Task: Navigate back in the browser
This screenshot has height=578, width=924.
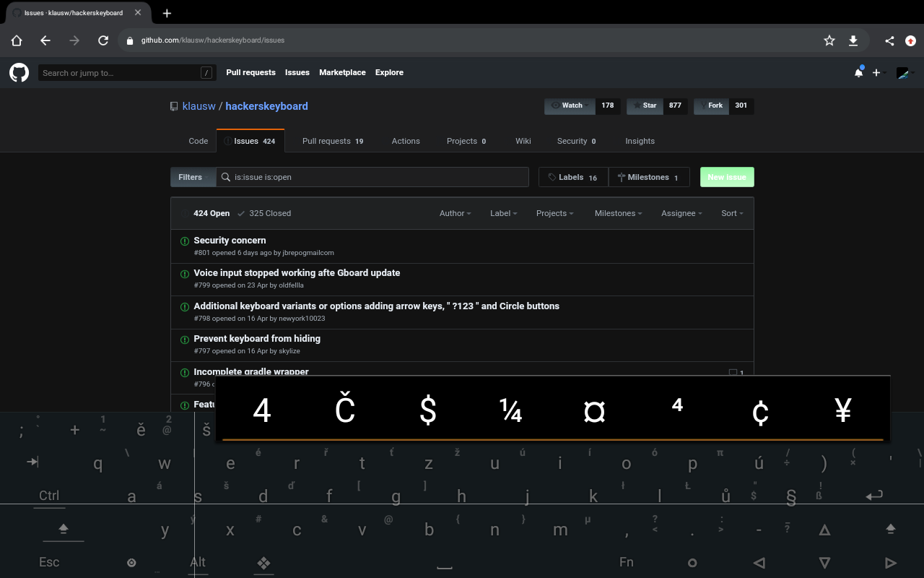Action: [45, 40]
